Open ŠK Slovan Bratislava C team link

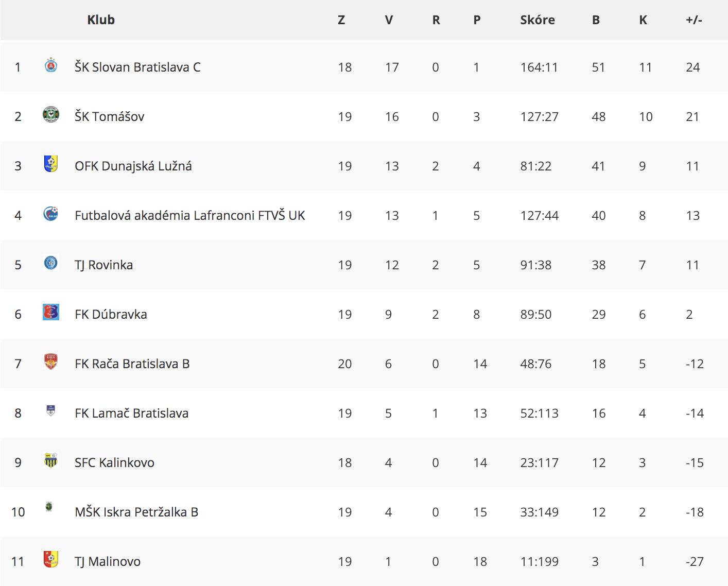pos(137,67)
